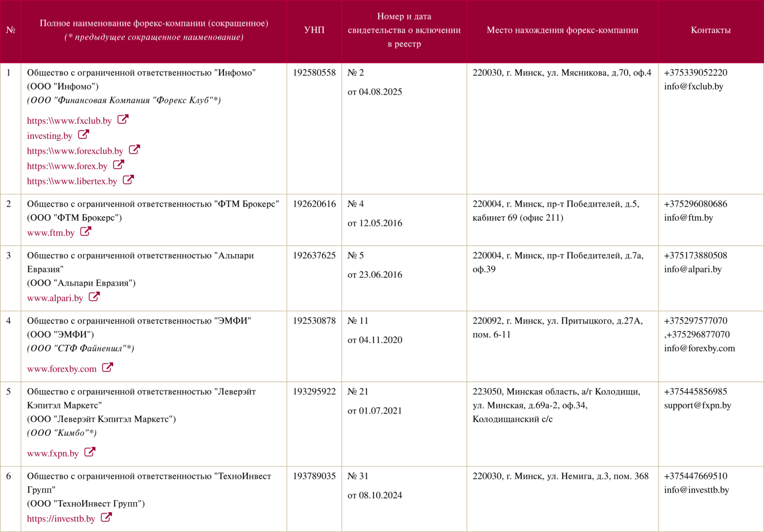Select UNP value 193295922
Image resolution: width=764 pixels, height=532 pixels.
[x=314, y=392]
